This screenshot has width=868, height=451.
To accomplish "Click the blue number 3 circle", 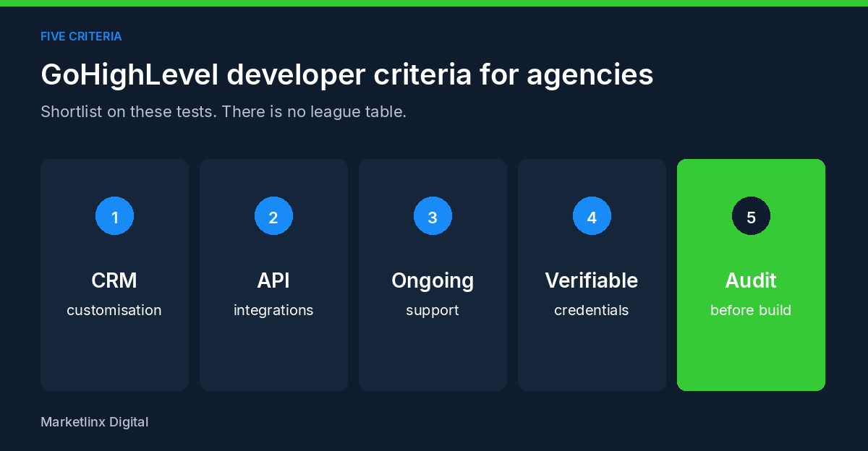I will pyautogui.click(x=433, y=215).
